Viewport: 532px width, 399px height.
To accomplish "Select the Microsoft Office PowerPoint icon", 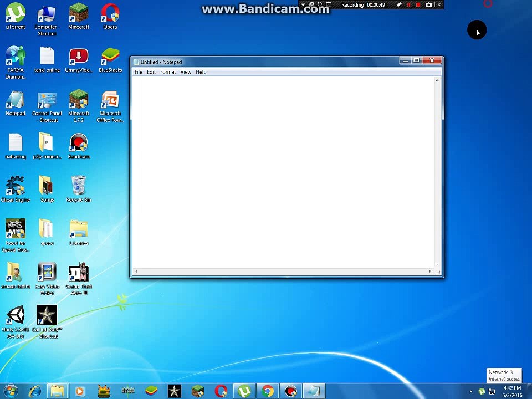I will (x=110, y=106).
